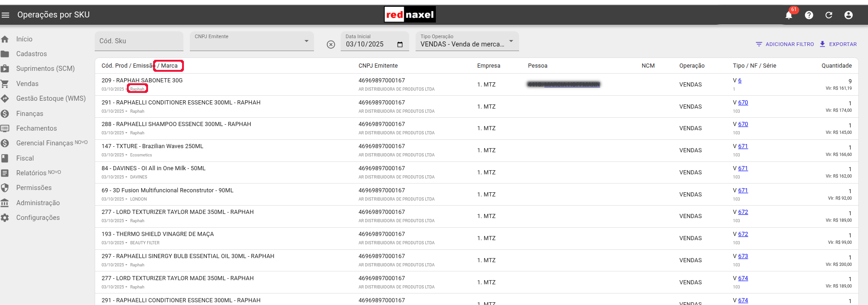Open Cadastros menu item
Viewport: 868px width, 305px height.
pos(32,54)
